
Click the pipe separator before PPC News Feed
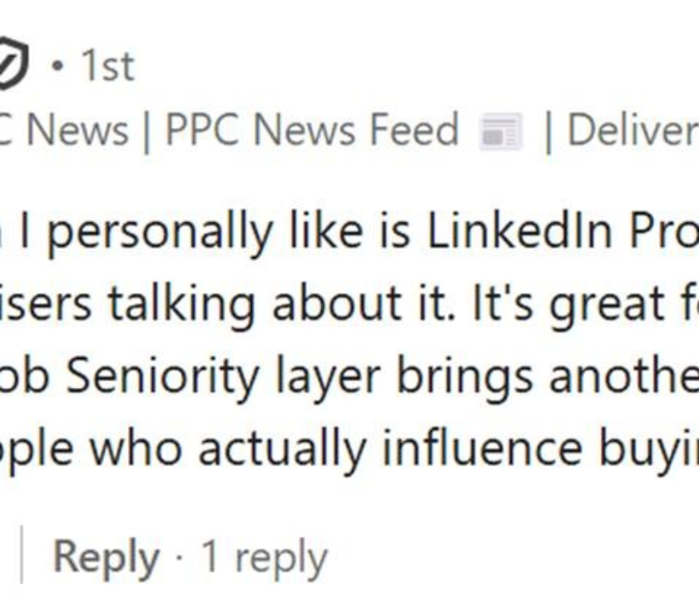(146, 132)
